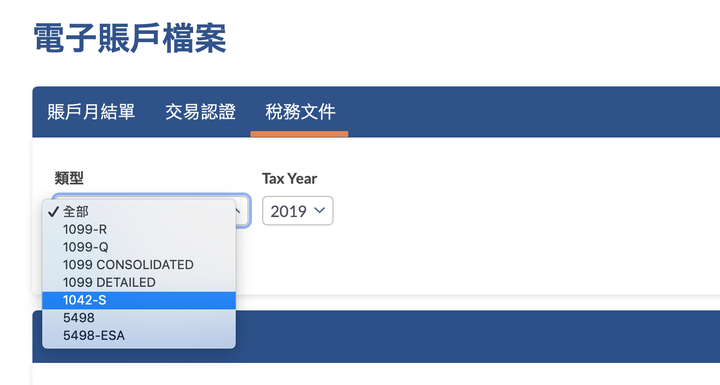The width and height of the screenshot is (720, 385).
Task: Select the 5498-ESA option
Action: click(x=139, y=335)
